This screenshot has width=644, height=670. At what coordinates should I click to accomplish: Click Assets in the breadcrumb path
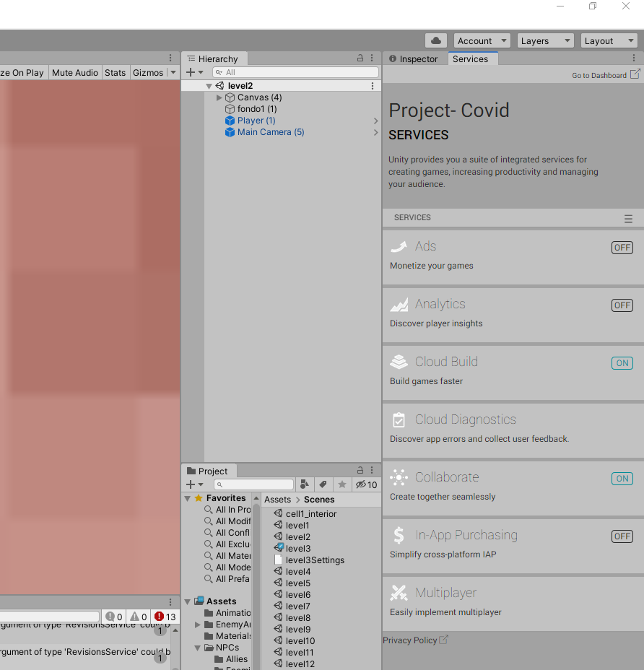coord(277,499)
